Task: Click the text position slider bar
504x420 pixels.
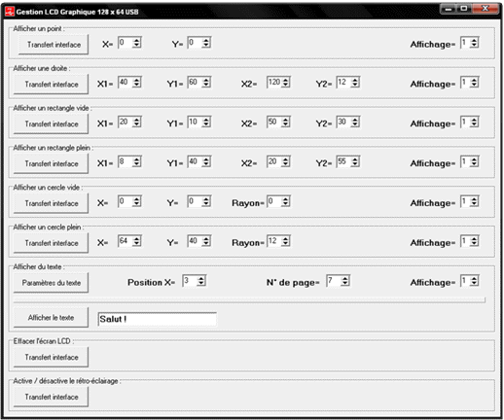Action: pos(249,300)
